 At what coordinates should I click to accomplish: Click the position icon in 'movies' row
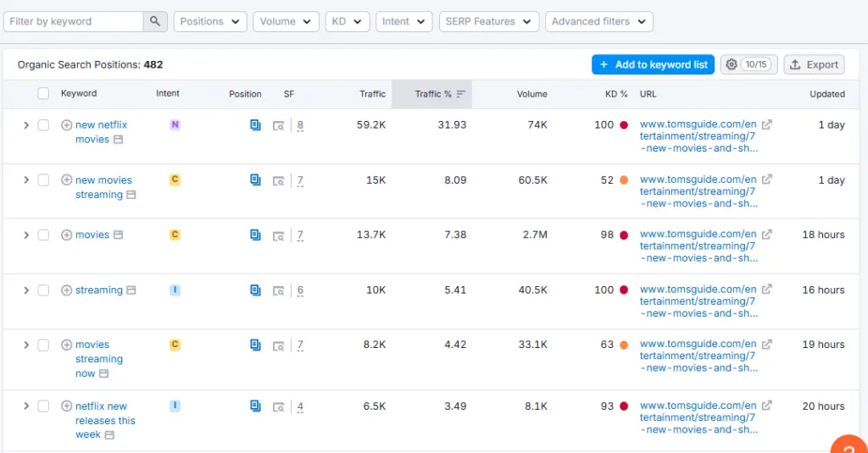point(255,235)
